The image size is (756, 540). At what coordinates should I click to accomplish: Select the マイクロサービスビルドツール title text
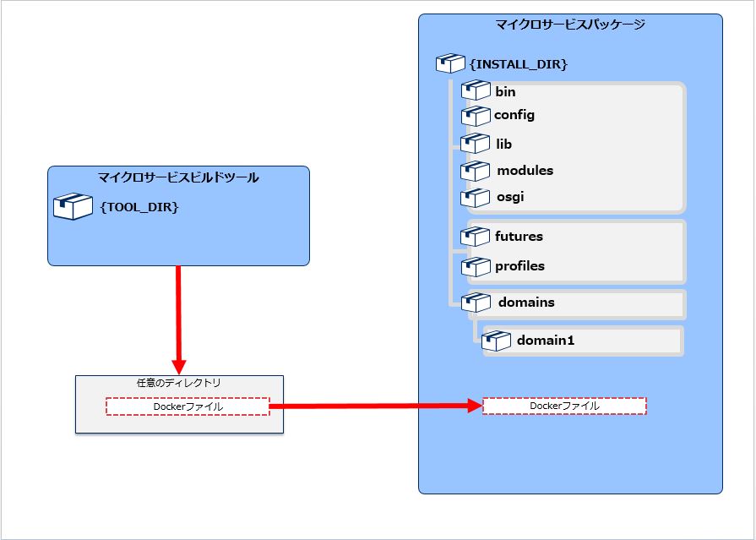(178, 177)
